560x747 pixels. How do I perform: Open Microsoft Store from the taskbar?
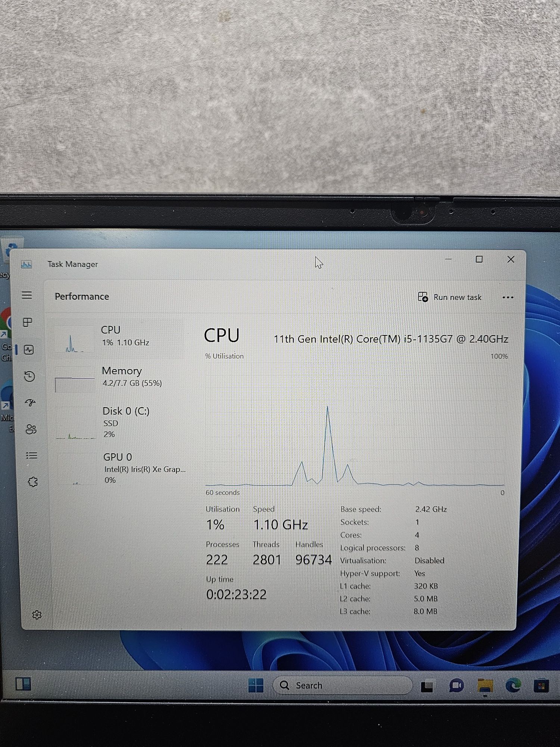pyautogui.click(x=541, y=686)
